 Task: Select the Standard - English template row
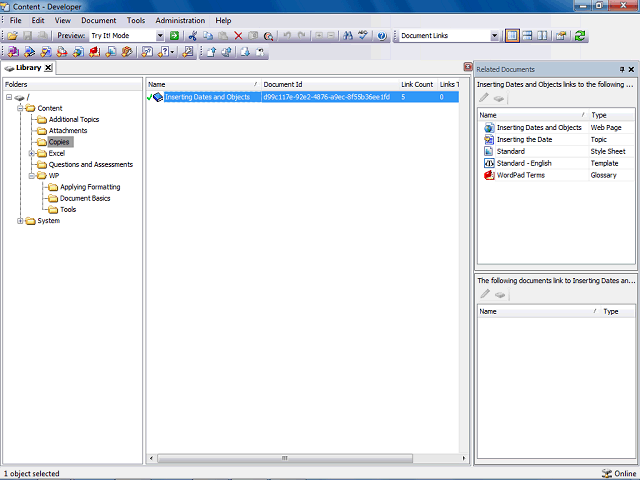556,163
